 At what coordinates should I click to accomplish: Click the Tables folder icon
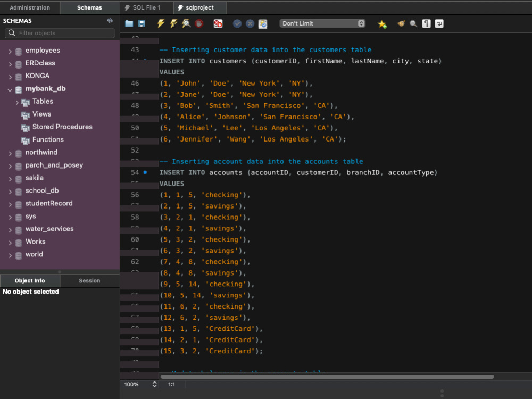point(26,103)
